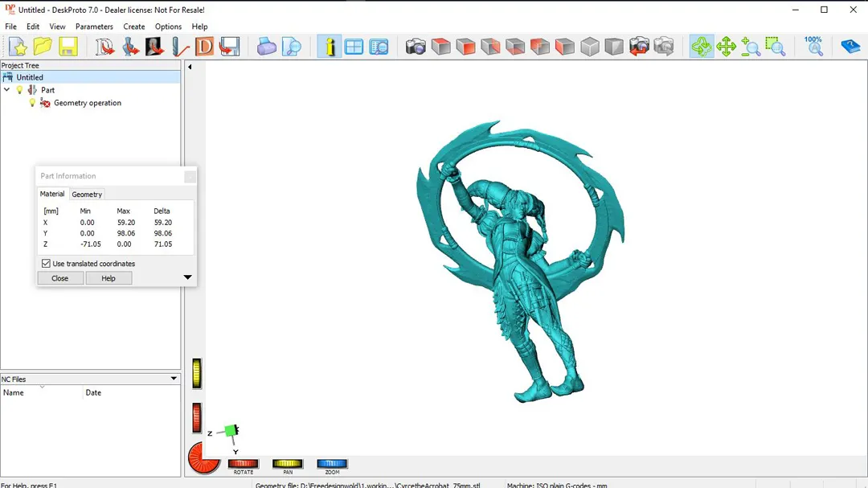Open the View menu
This screenshot has height=488, width=868.
pos(57,27)
